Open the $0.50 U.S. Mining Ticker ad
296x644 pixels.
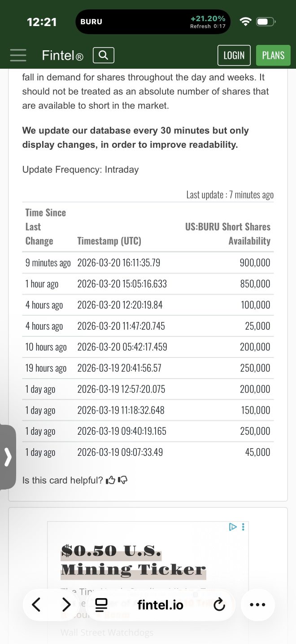(133, 560)
